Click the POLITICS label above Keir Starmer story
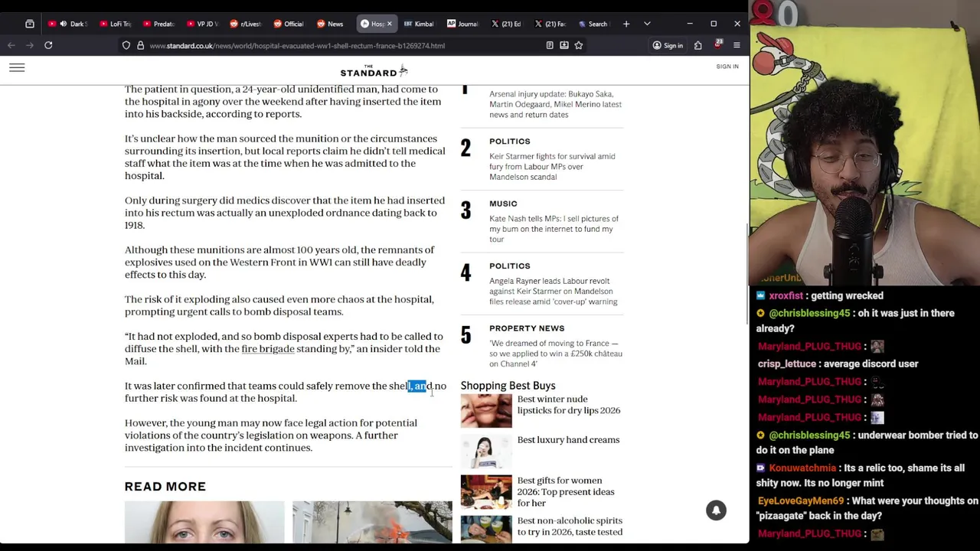Image resolution: width=980 pixels, height=551 pixels. click(x=510, y=142)
